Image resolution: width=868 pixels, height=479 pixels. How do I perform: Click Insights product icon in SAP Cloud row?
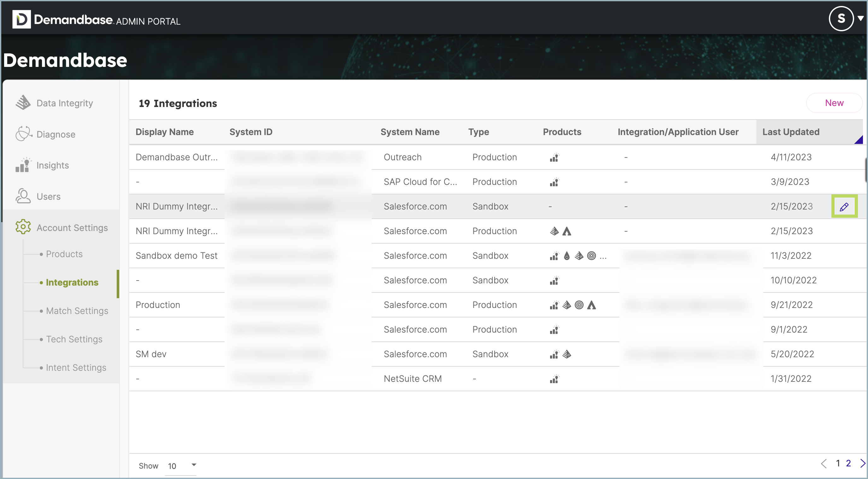tap(554, 182)
